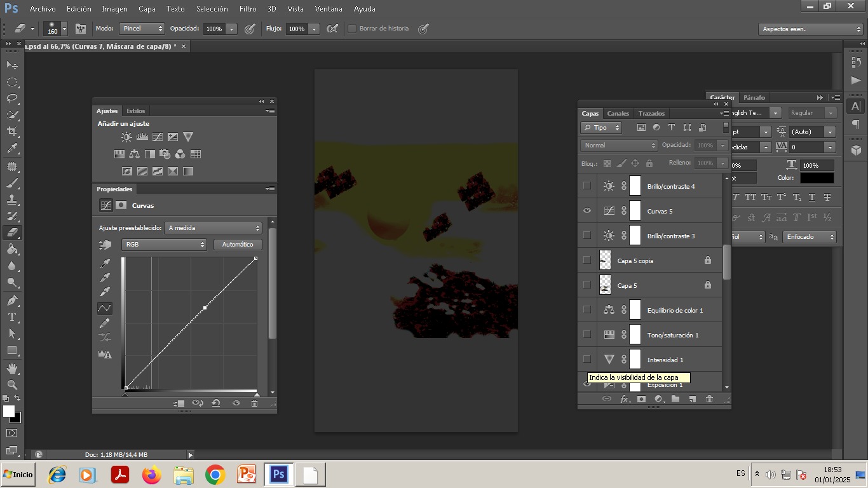Click the black text Color swatch
The height and width of the screenshot is (488, 868).
[817, 179]
